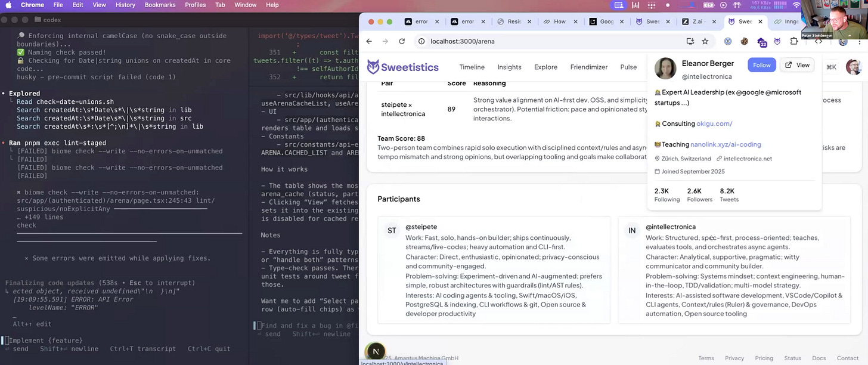The image size is (868, 365).
Task: Click the play circle menu bar icon
Action: (724, 5)
